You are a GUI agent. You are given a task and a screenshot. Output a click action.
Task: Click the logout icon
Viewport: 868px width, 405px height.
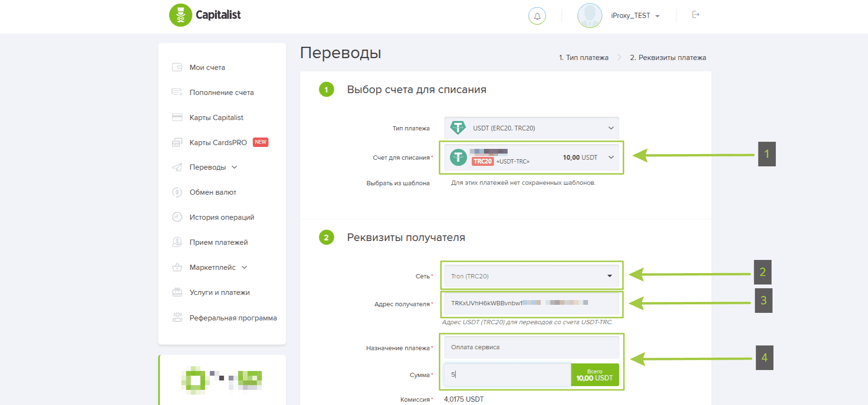(x=695, y=15)
